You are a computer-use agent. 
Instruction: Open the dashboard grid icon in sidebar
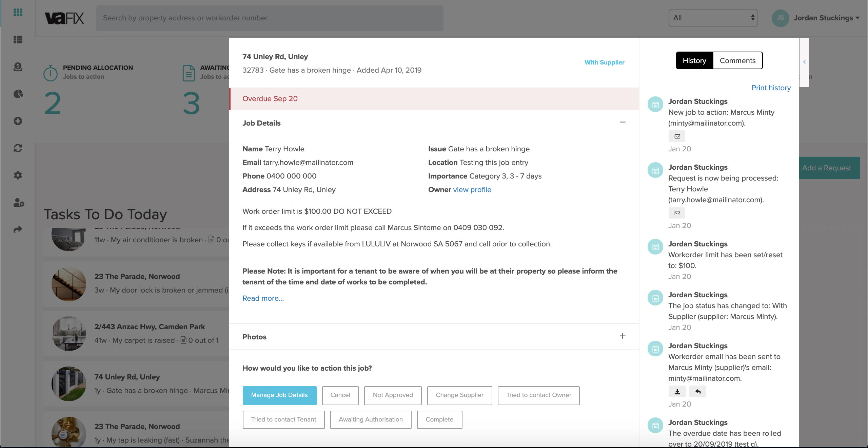click(18, 13)
